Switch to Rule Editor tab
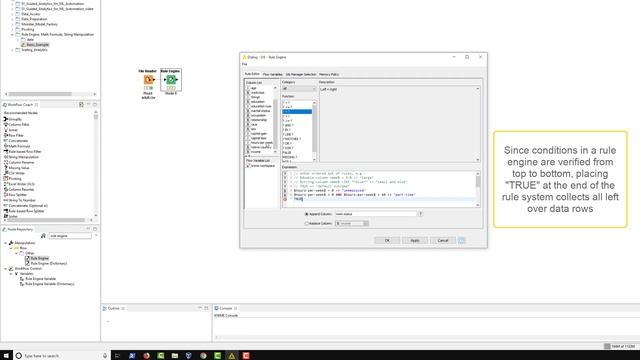640x360 pixels. 252,74
